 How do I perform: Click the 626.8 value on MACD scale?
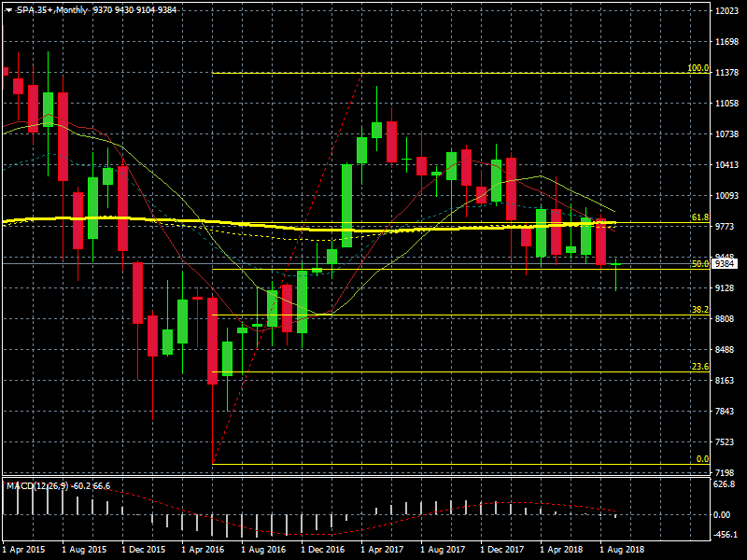pos(725,484)
